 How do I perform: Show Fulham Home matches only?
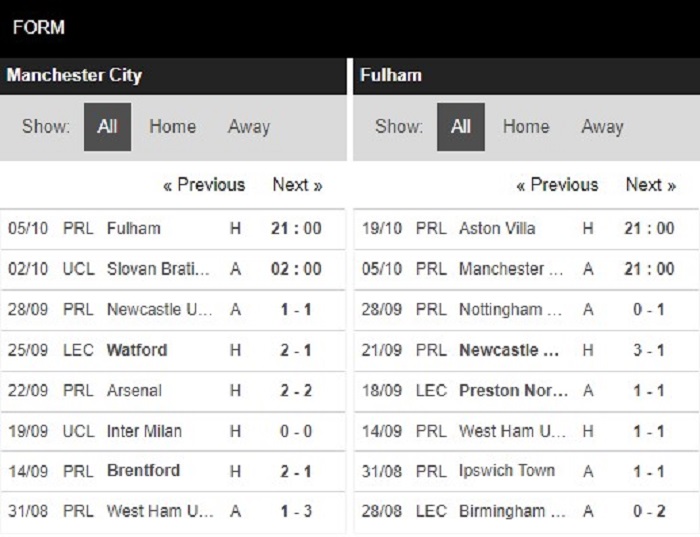(526, 127)
